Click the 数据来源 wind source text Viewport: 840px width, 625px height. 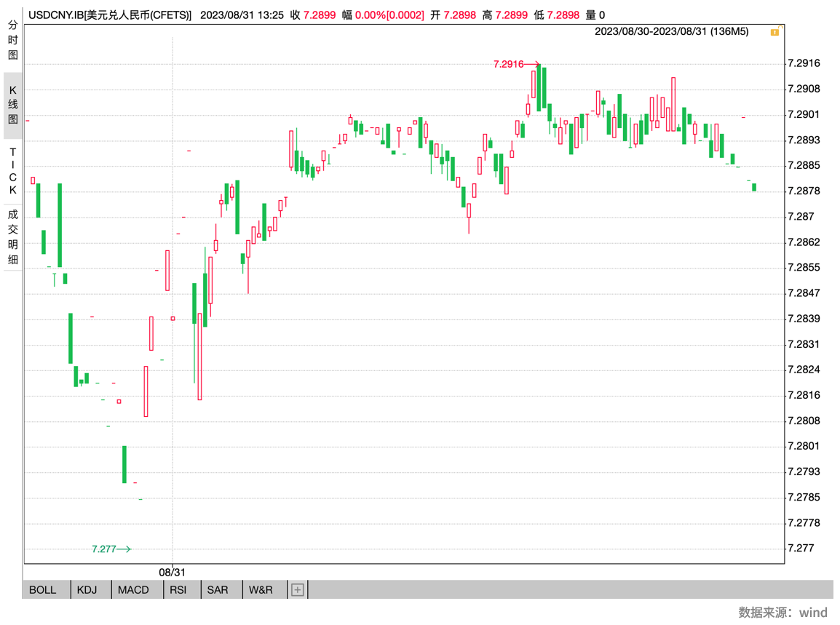click(x=782, y=613)
